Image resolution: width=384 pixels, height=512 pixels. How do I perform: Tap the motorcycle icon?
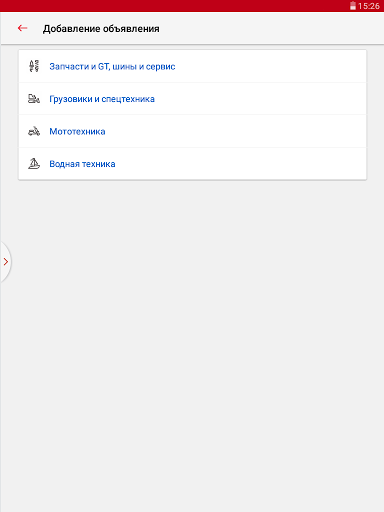coord(34,131)
